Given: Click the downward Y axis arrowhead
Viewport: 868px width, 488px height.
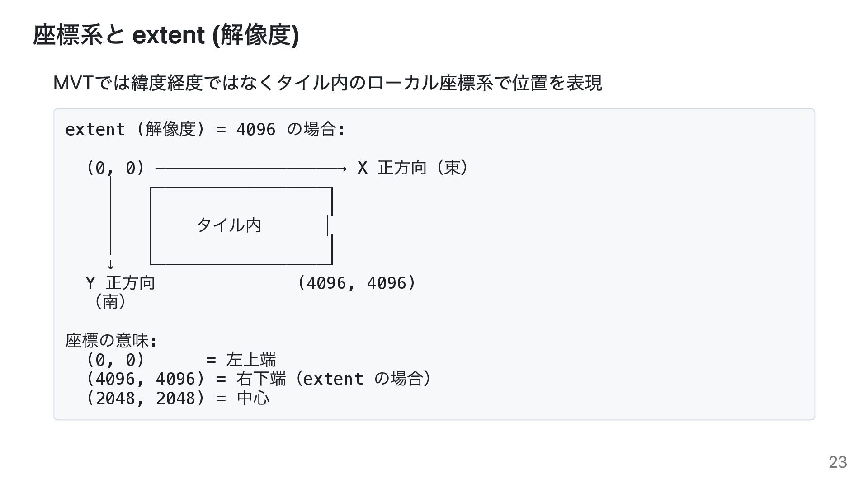Looking at the screenshot, I should tap(110, 265).
